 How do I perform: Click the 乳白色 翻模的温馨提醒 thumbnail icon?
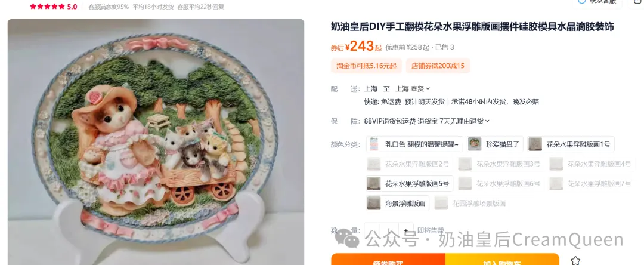(x=374, y=144)
